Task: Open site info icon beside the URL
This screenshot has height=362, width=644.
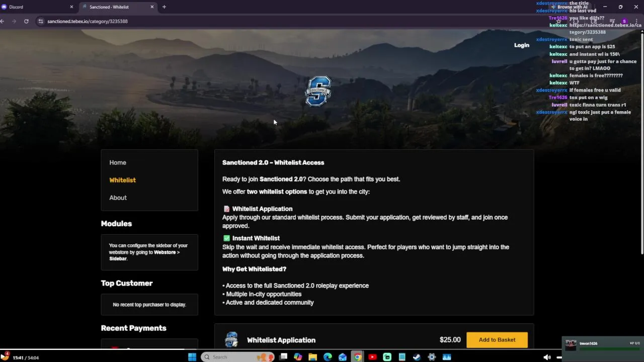Action: pos(40,21)
